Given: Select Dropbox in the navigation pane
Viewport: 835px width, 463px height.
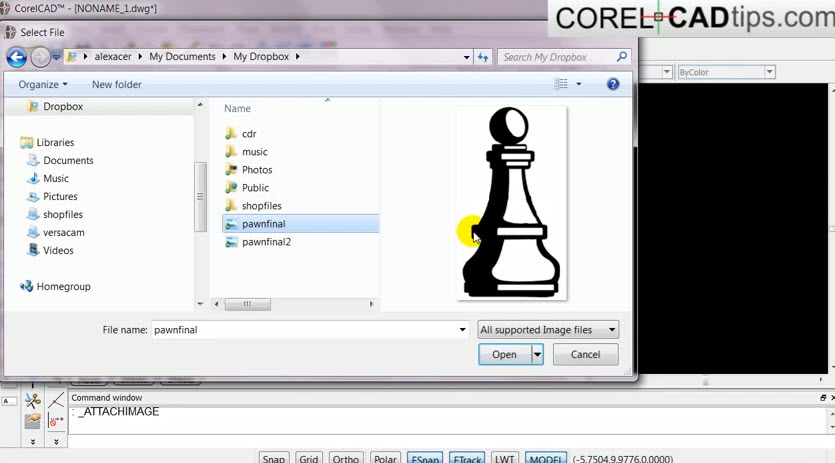Looking at the screenshot, I should [x=63, y=107].
